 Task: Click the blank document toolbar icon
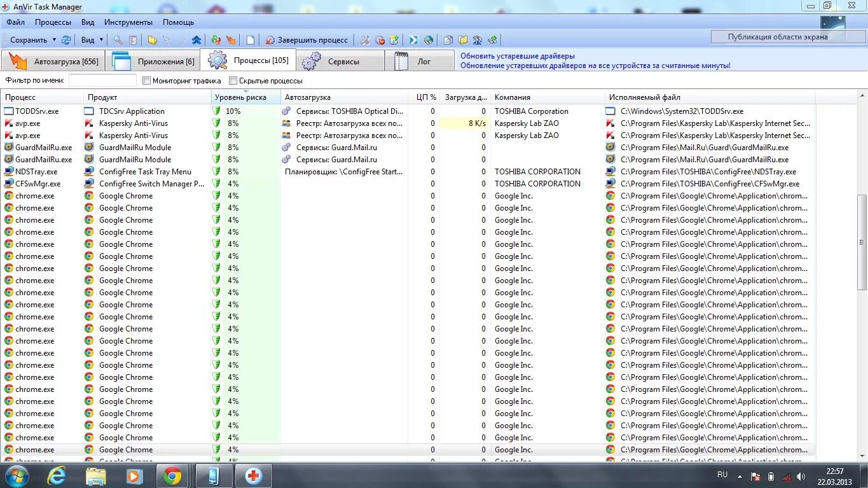pos(251,39)
